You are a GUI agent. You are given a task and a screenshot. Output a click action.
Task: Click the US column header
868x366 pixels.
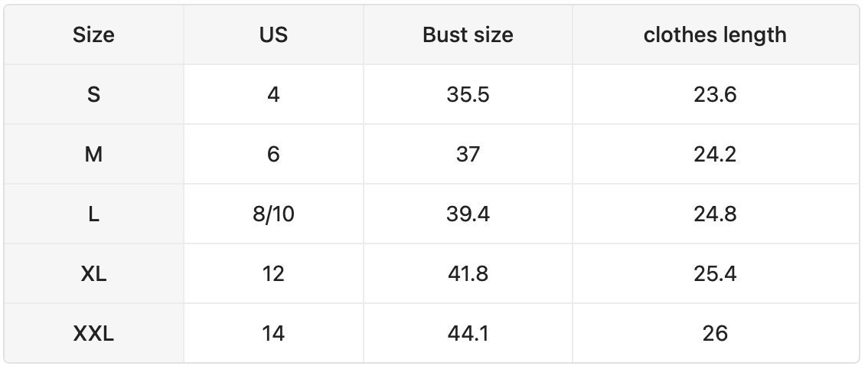tap(273, 34)
